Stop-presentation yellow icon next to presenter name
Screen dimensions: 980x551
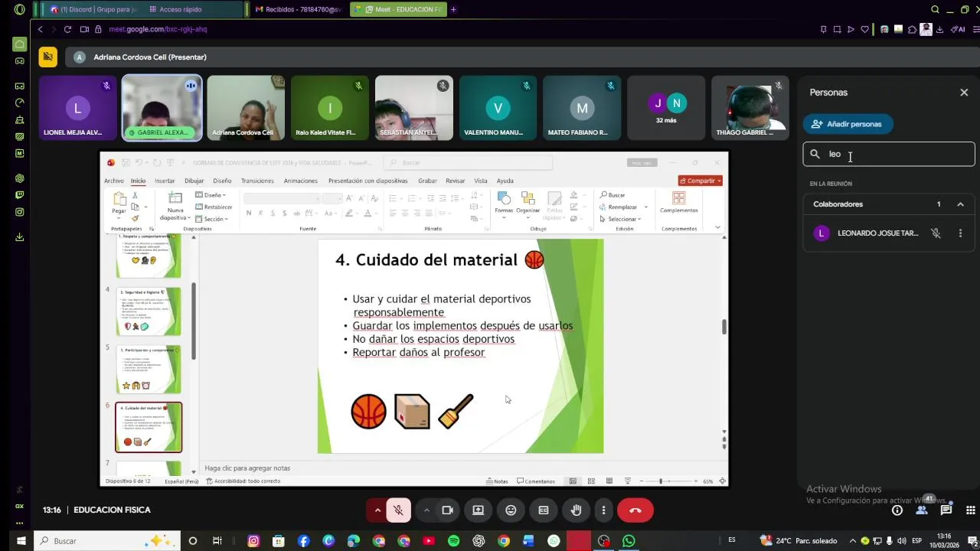click(48, 57)
